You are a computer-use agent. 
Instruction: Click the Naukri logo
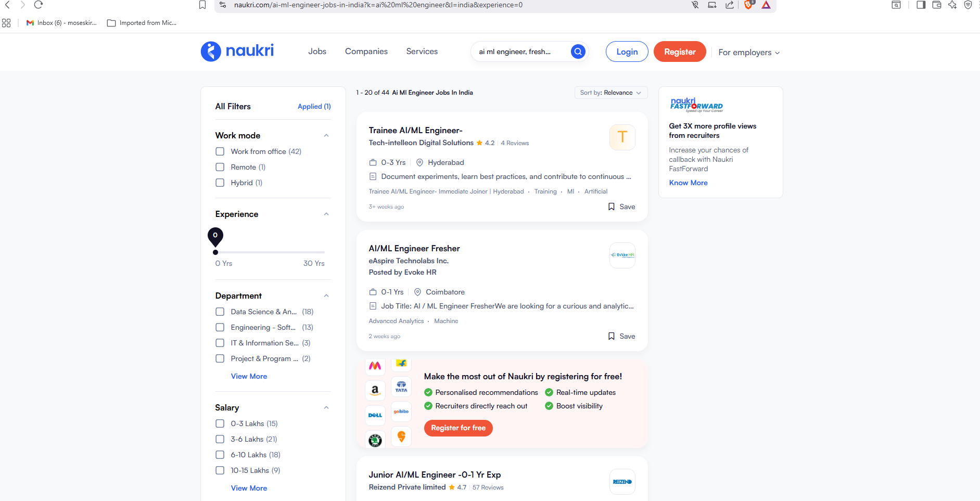237,52
